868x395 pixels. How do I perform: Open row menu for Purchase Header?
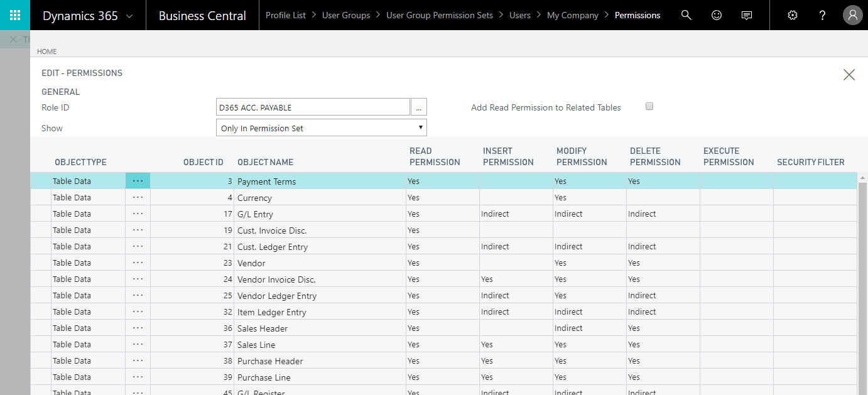pos(138,360)
